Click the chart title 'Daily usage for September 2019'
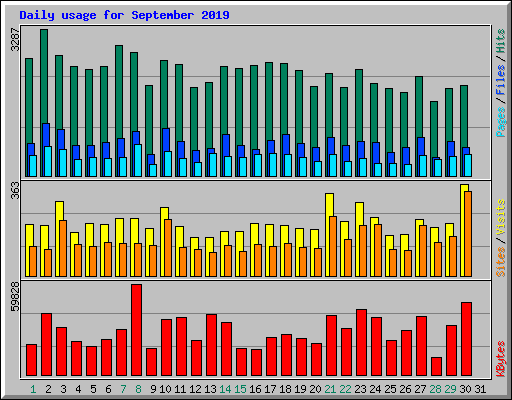Screen dimensions: 512x400 click(x=124, y=15)
